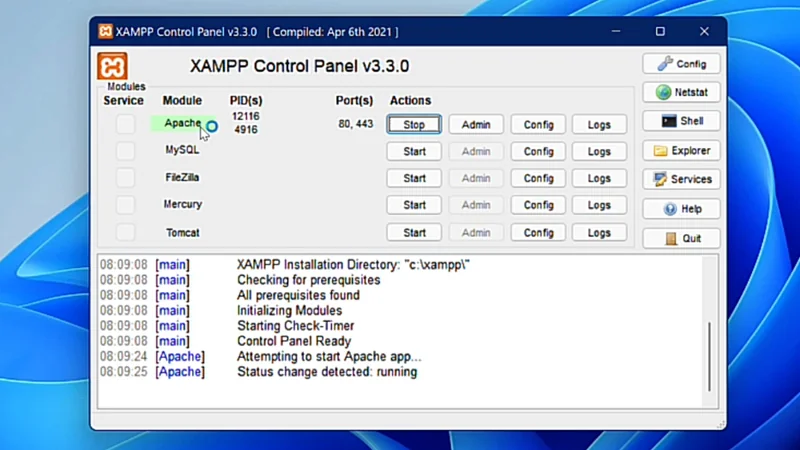
Task: Start the MySQL module
Action: 414,152
